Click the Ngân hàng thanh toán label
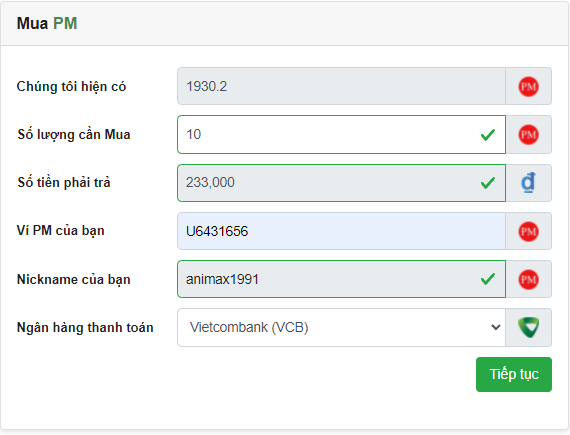 [85, 327]
